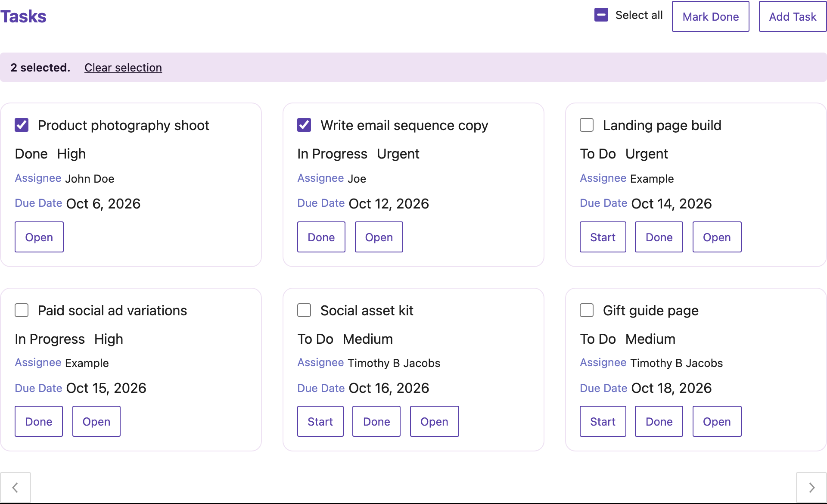The width and height of the screenshot is (827, 504).
Task: Uncheck Product photography shoot task
Action: click(22, 125)
